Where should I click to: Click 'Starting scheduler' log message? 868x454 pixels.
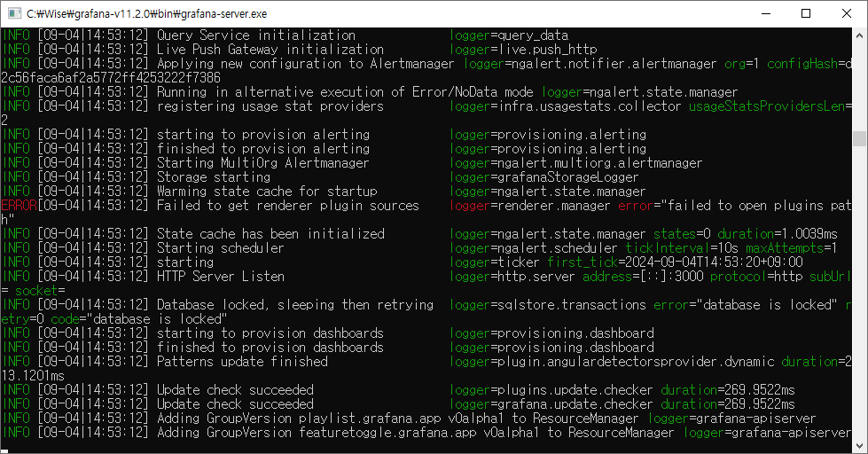[x=220, y=248]
